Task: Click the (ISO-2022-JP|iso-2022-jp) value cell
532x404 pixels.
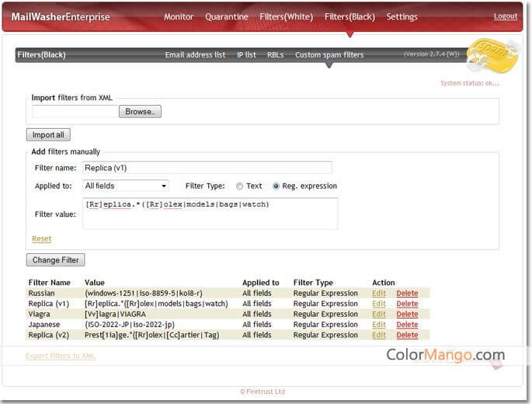Action: click(130, 325)
